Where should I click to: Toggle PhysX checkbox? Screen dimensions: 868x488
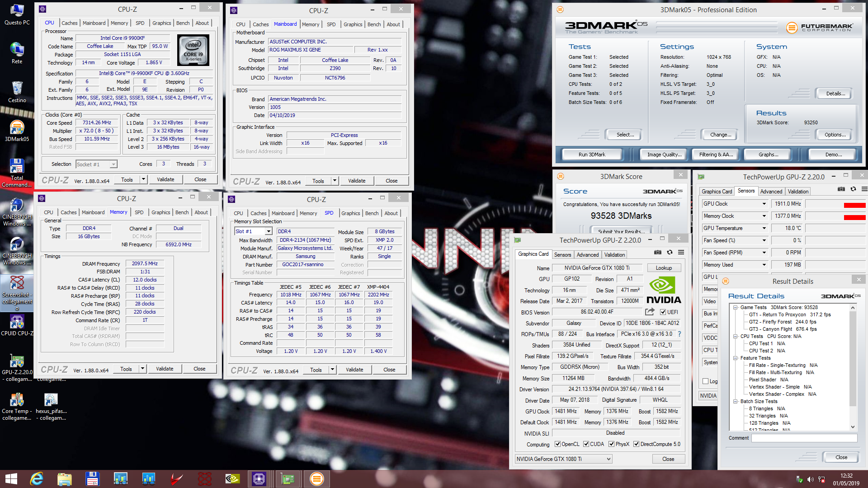click(x=612, y=444)
